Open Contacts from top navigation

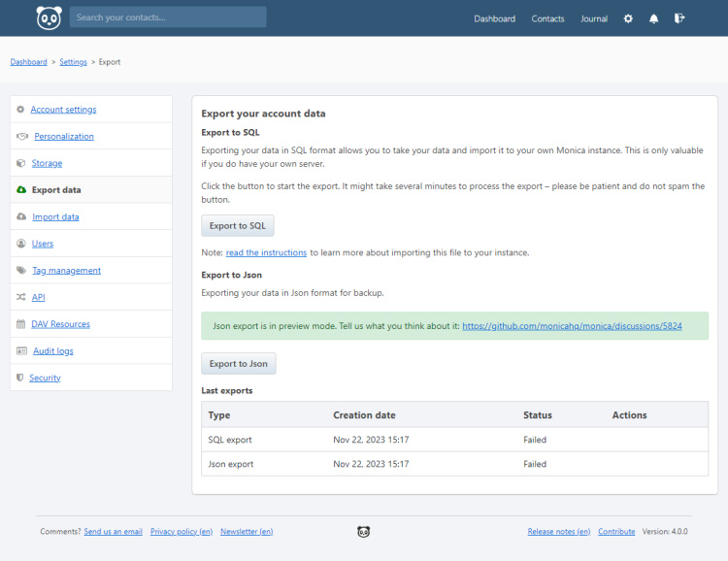pos(547,18)
